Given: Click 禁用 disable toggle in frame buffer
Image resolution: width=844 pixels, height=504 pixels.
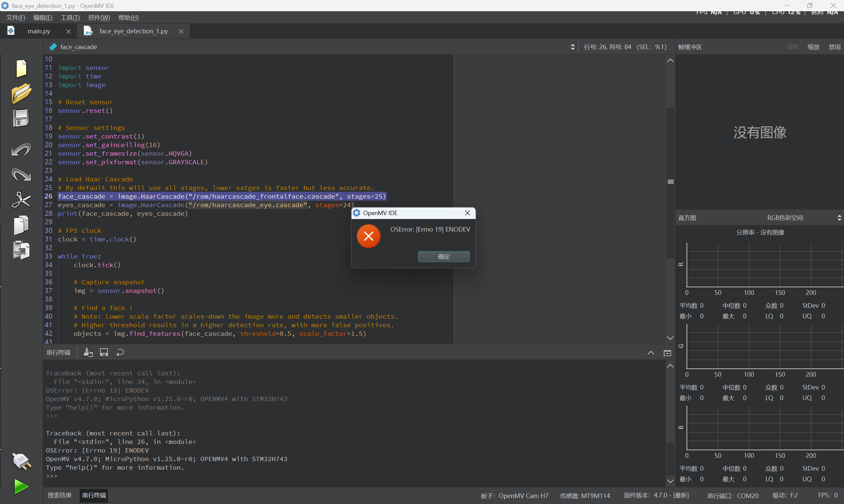Looking at the screenshot, I should pos(834,47).
